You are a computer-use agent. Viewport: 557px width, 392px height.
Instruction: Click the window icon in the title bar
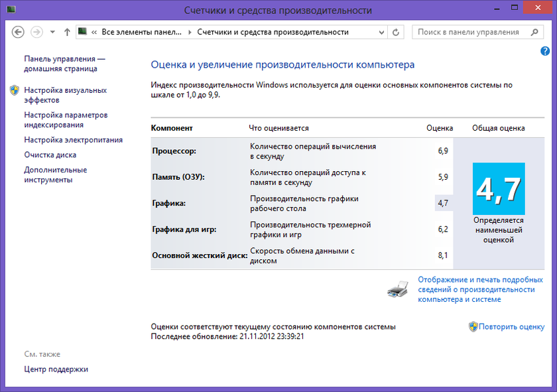click(11, 11)
